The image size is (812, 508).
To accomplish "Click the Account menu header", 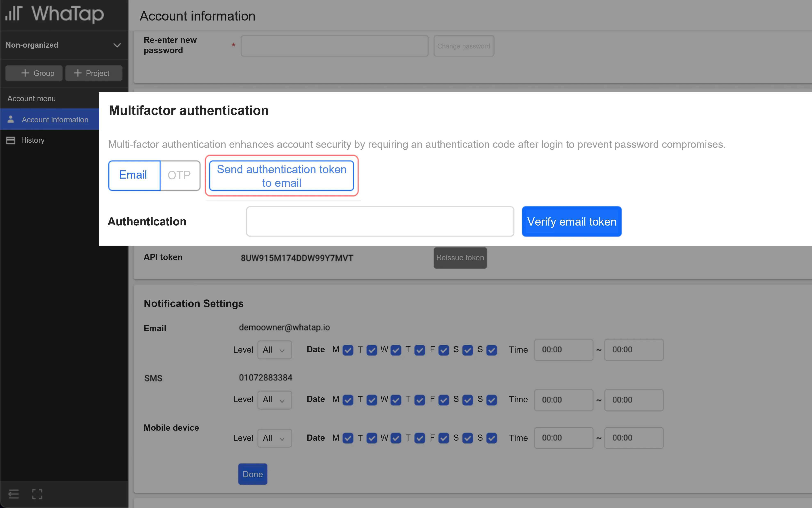I will (32, 99).
